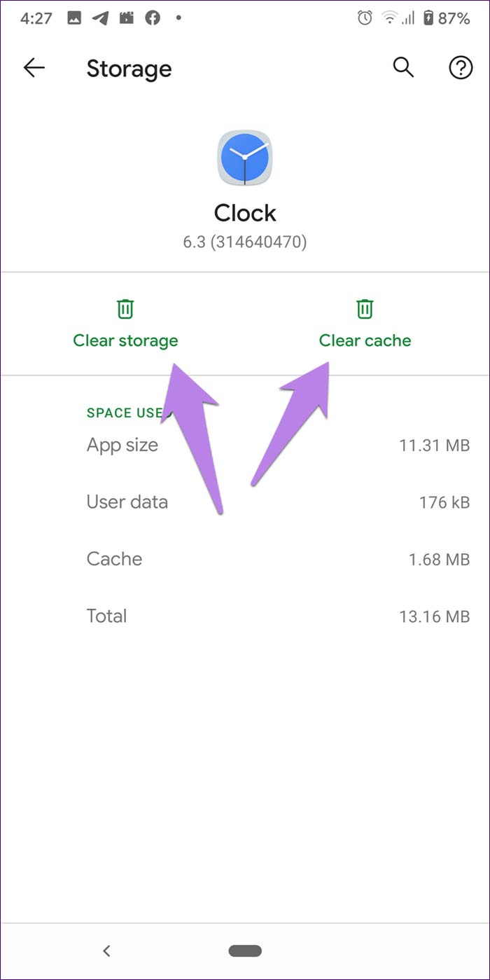This screenshot has height=980, width=490.
Task: Select the App size row
Action: (277, 445)
